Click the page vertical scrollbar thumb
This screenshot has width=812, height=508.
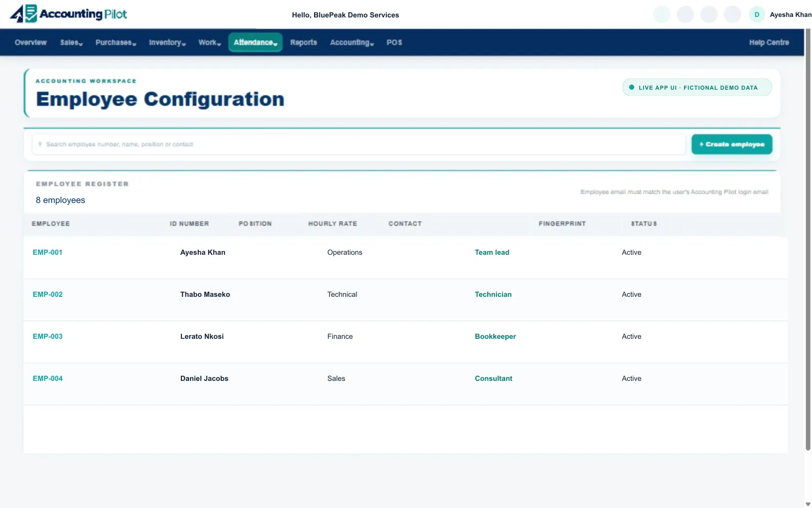pos(808,240)
